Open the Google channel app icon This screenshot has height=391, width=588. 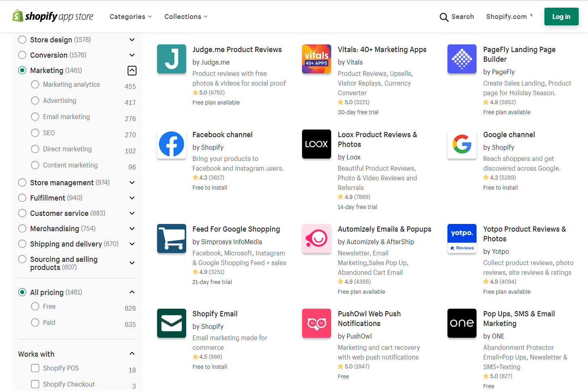[462, 144]
